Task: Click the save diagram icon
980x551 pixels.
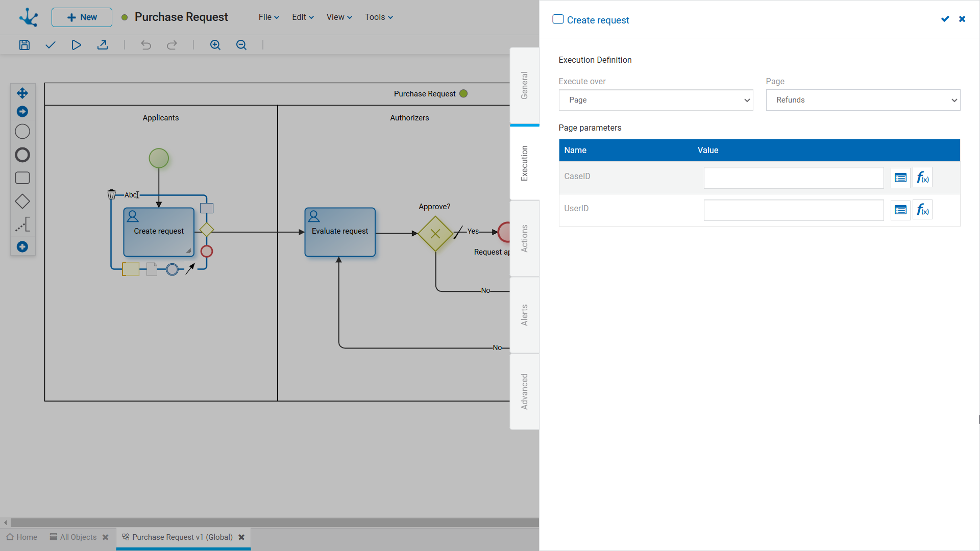Action: coord(24,45)
